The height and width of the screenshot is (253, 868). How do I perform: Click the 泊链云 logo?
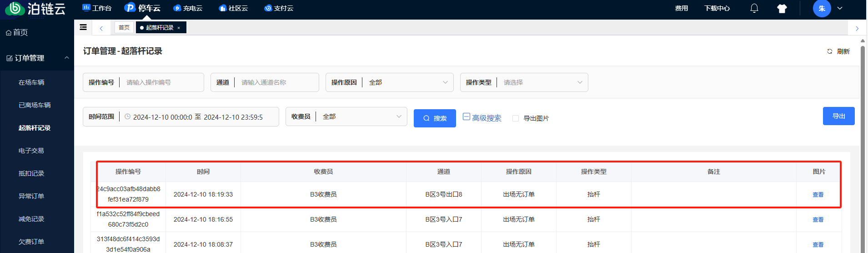35,8
